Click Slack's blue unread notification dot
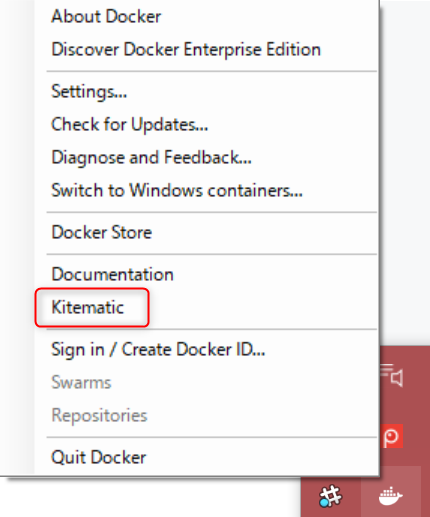 [324, 503]
